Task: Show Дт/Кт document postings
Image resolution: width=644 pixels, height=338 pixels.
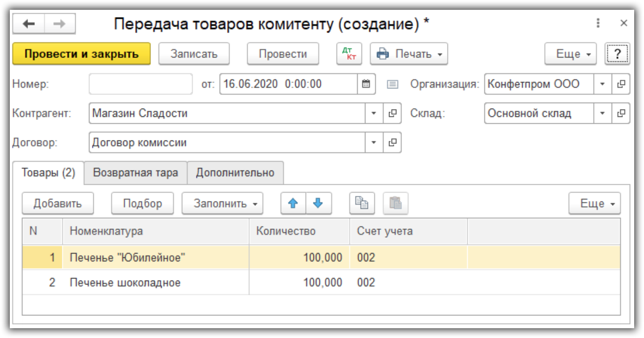Action: 349,54
